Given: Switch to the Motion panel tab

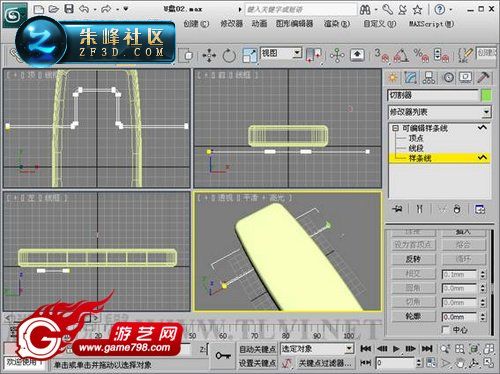Looking at the screenshot, I should point(449,78).
